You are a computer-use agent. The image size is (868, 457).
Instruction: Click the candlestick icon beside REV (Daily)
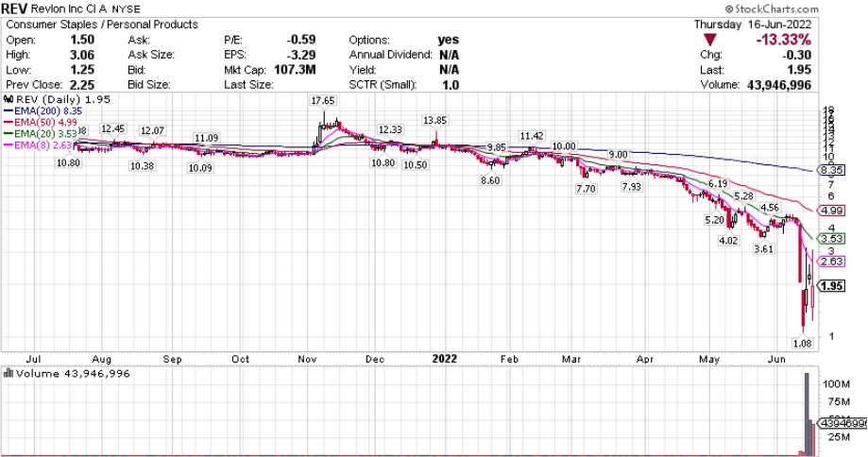coord(9,99)
